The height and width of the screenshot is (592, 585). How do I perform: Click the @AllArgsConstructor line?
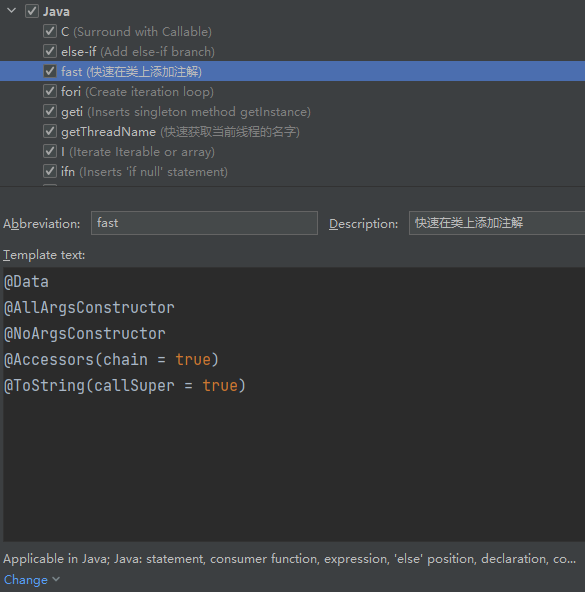89,308
